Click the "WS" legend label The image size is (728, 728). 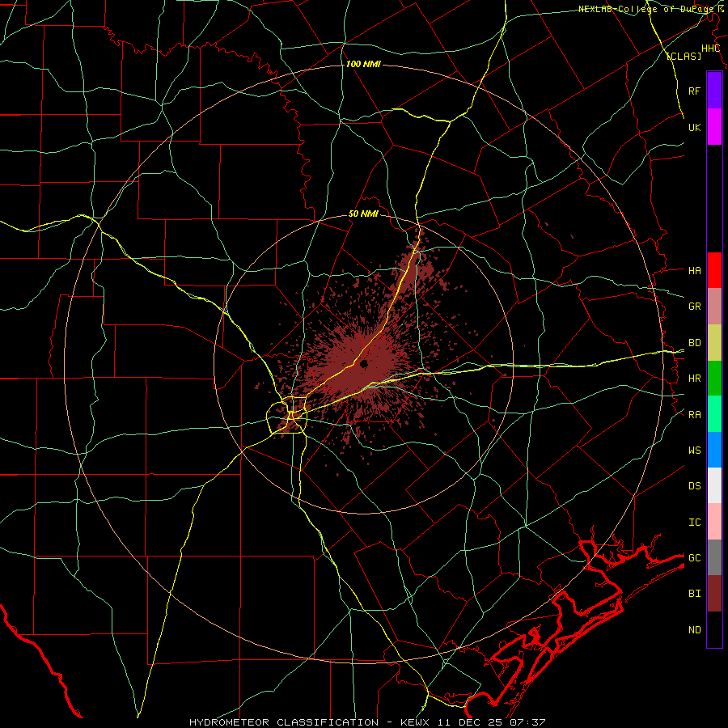[694, 450]
